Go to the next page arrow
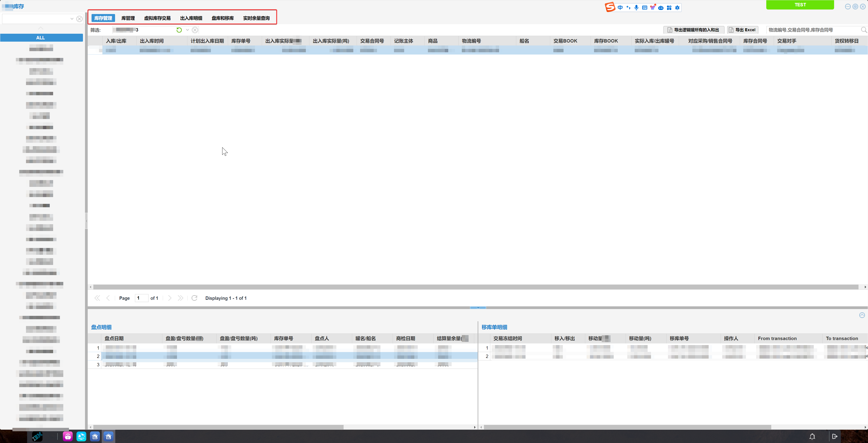 [170, 298]
